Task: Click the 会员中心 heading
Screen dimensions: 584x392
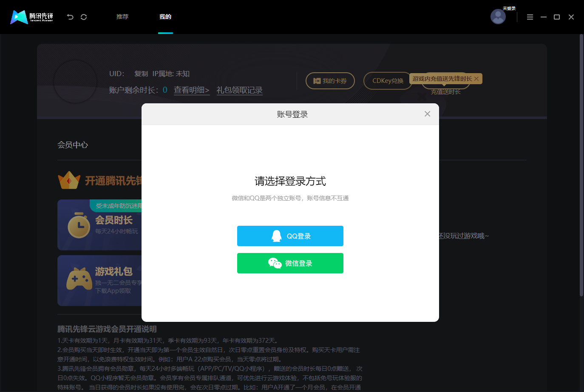Action: (73, 145)
